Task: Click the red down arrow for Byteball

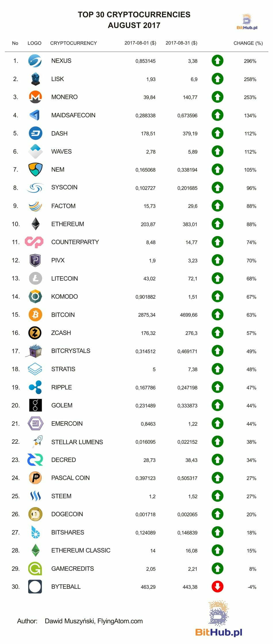Action: click(218, 586)
